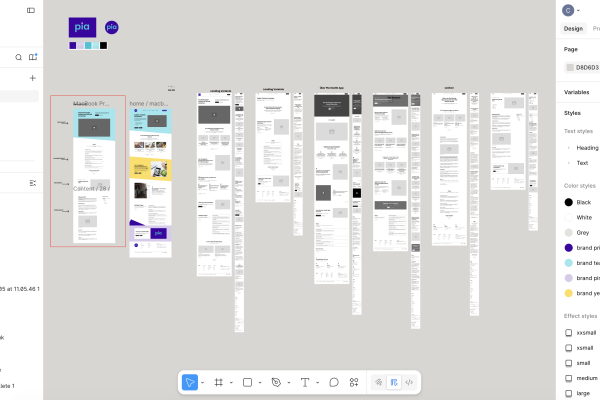Switch to the Prototype tab
Screen dimensions: 600x400
click(596, 29)
